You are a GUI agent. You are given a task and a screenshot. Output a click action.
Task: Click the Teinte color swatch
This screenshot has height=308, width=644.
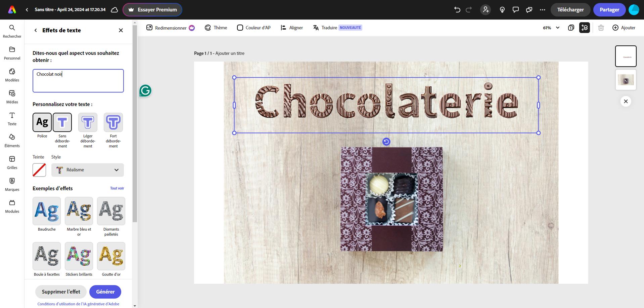point(39,170)
